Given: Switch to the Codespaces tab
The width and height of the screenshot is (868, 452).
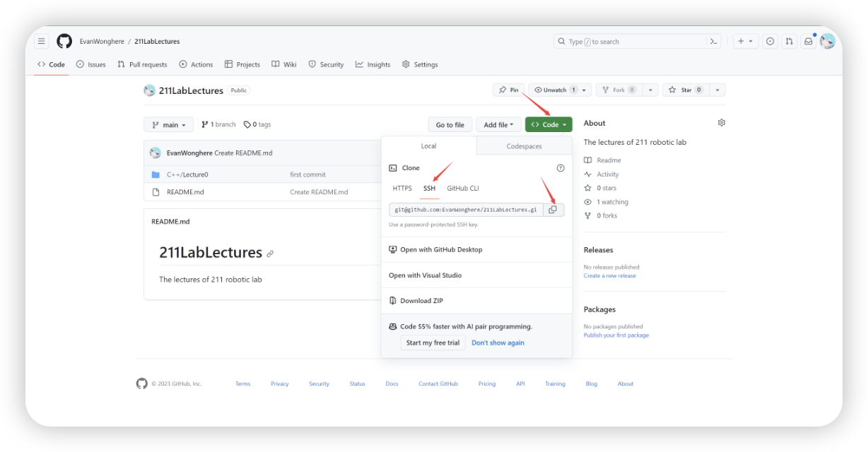Looking at the screenshot, I should [x=524, y=146].
